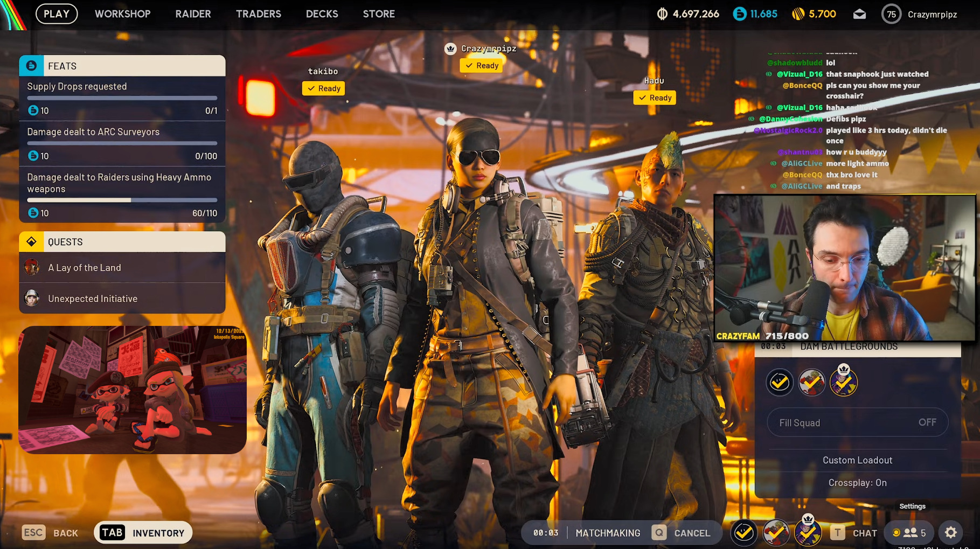Open the Splatoon screenshot thumbnail
The image size is (980, 549).
(x=133, y=390)
